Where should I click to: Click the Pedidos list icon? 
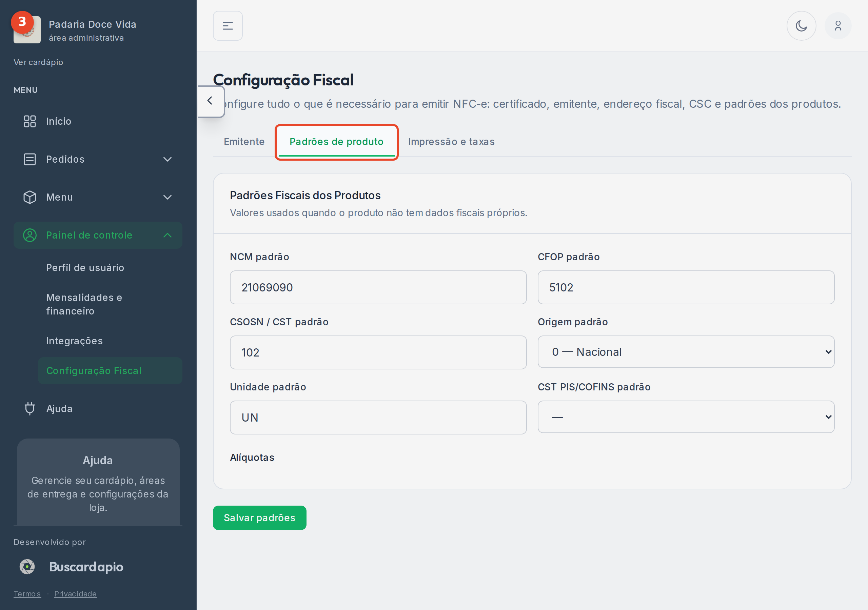pos(29,159)
